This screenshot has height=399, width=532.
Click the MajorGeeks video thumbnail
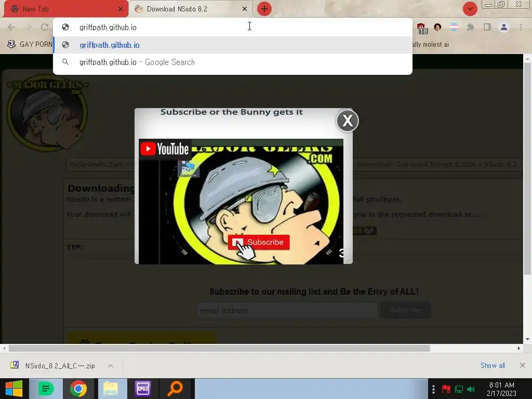click(x=241, y=201)
